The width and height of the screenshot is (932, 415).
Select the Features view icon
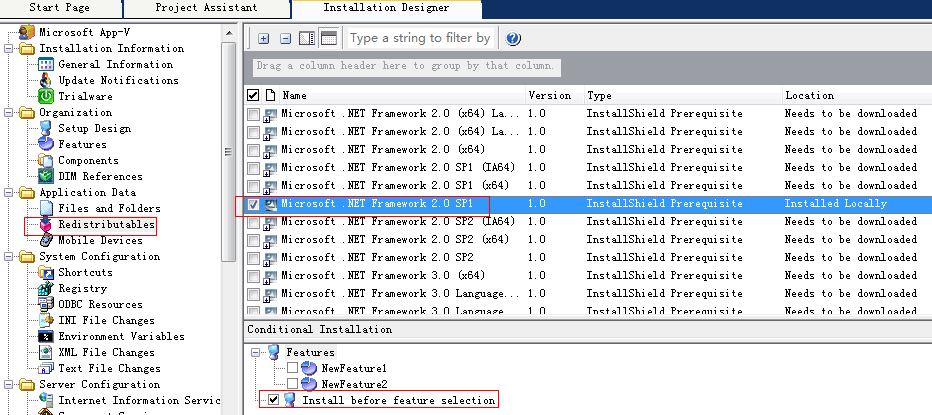[x=46, y=144]
